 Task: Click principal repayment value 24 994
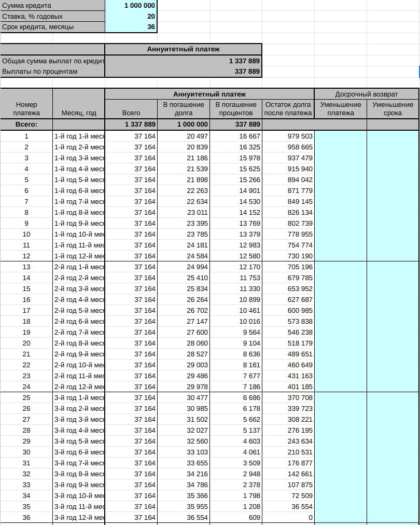point(184,267)
